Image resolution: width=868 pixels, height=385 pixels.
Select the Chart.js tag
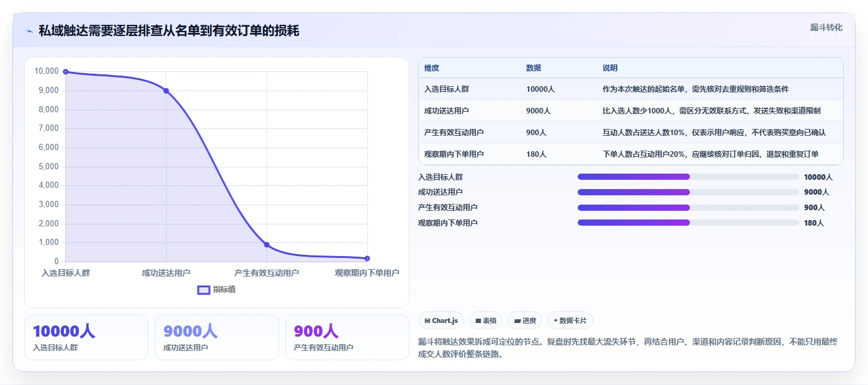[x=441, y=321]
